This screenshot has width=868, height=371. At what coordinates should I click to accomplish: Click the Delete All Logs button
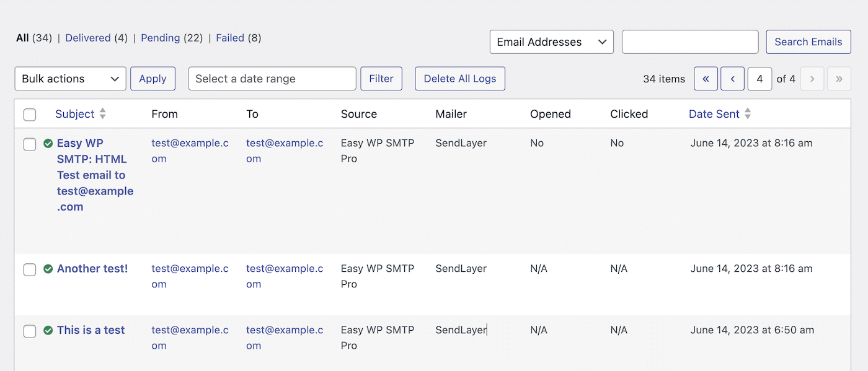coord(459,79)
